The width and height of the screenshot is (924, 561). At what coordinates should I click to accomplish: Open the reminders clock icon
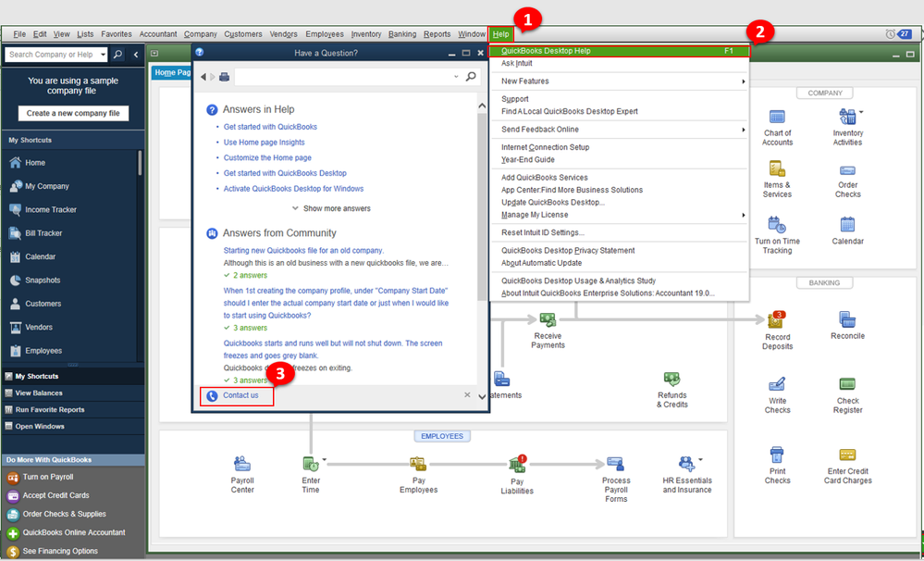tap(890, 34)
